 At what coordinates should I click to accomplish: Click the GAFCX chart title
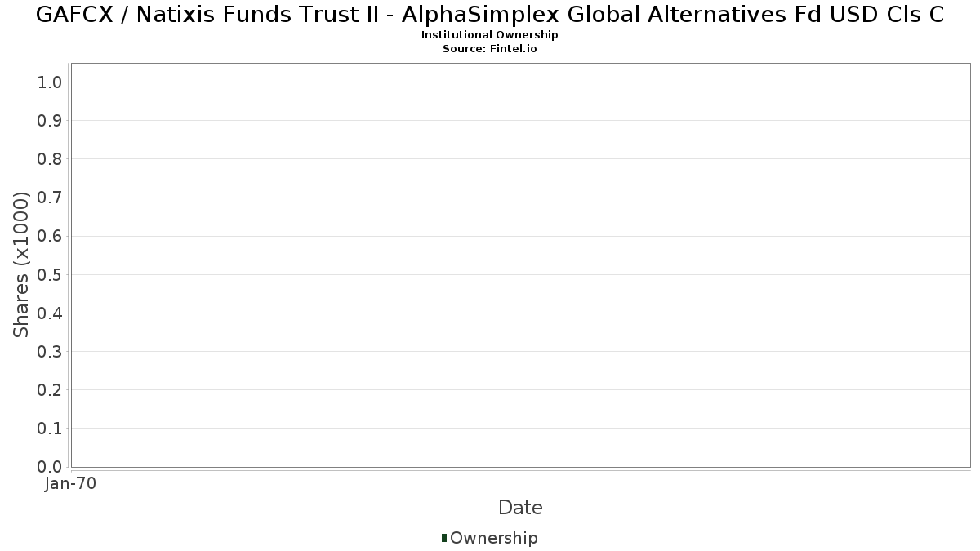coord(490,15)
